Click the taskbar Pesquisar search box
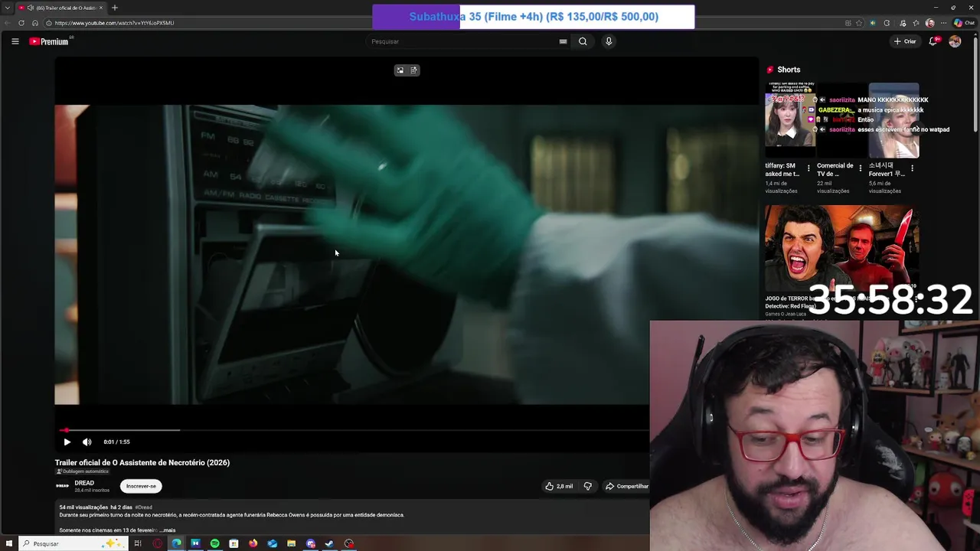Image resolution: width=980 pixels, height=551 pixels. pos(73,543)
